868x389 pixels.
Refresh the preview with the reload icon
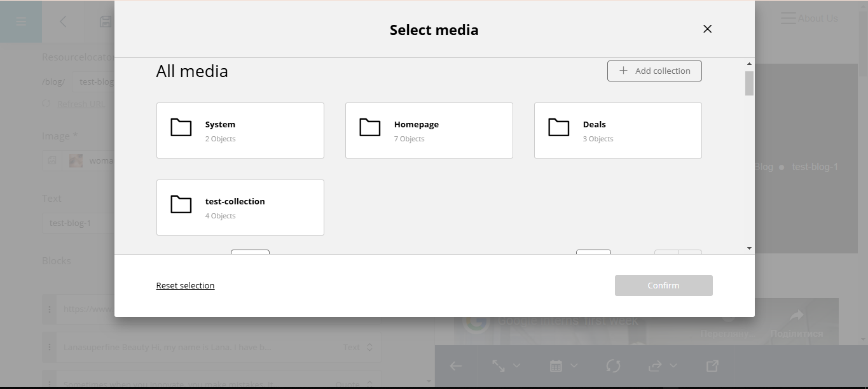[613, 365]
